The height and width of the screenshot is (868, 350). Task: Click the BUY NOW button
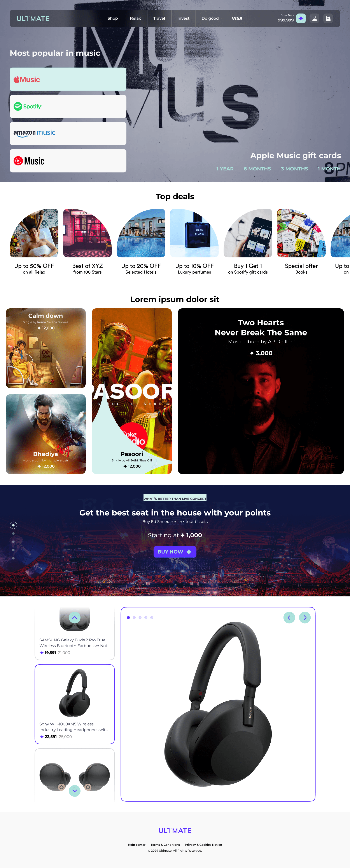point(175,552)
